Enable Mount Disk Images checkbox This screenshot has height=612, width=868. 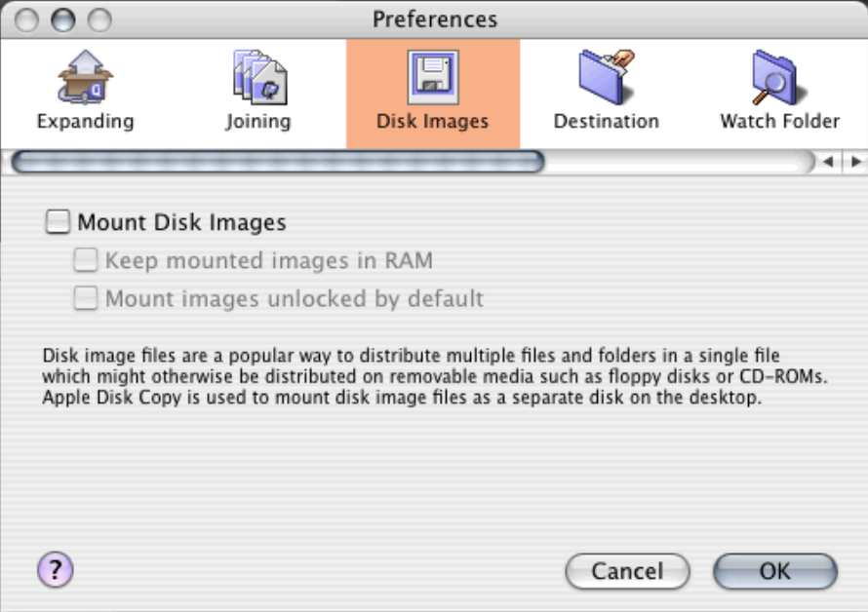(x=59, y=222)
